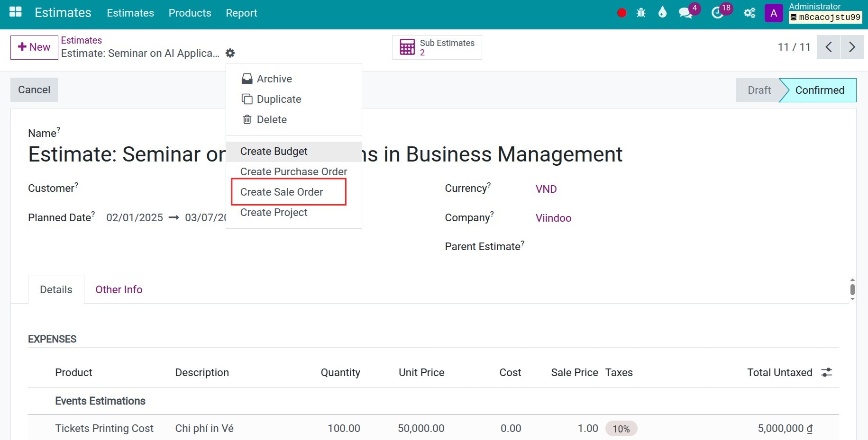
Task: Click the 0.00 cost cell
Action: click(x=511, y=428)
